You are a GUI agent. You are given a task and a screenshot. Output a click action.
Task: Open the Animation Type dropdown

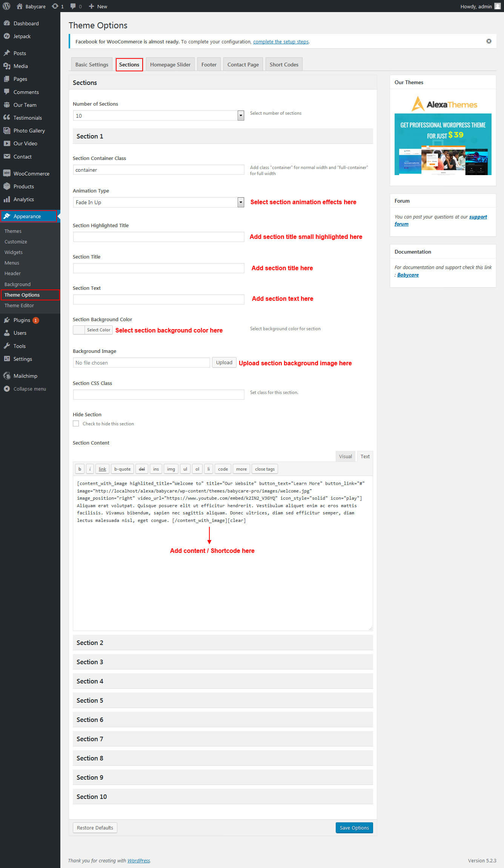[158, 202]
